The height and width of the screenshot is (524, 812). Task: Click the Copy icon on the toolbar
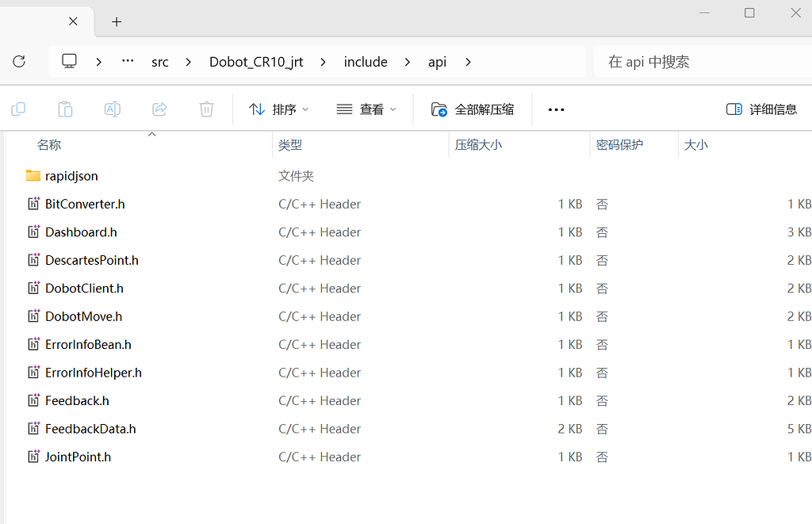coord(17,109)
